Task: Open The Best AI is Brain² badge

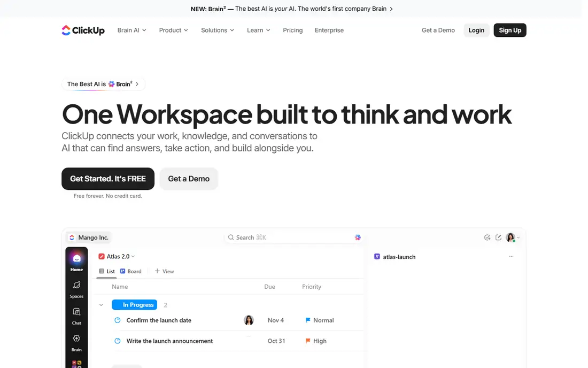Action: [103, 84]
